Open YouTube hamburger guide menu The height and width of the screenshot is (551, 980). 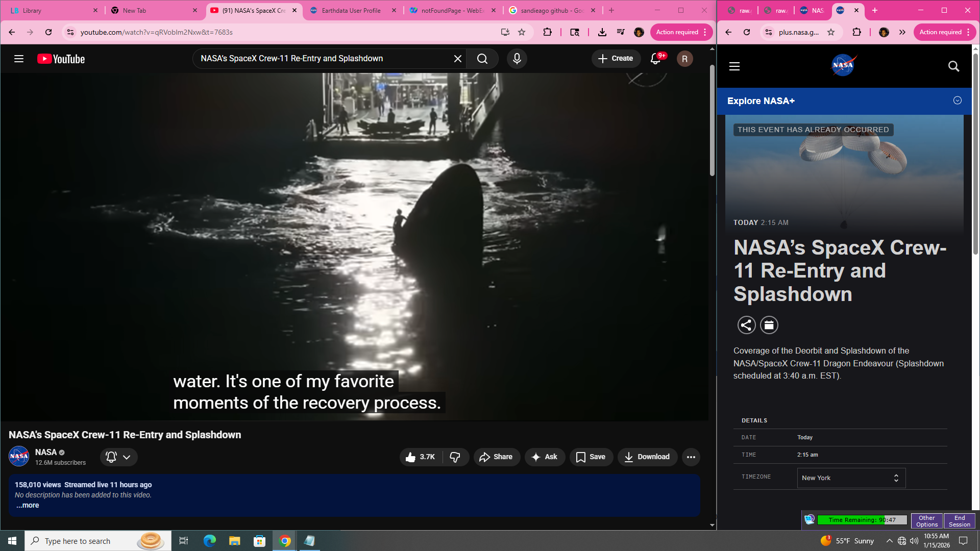19,59
